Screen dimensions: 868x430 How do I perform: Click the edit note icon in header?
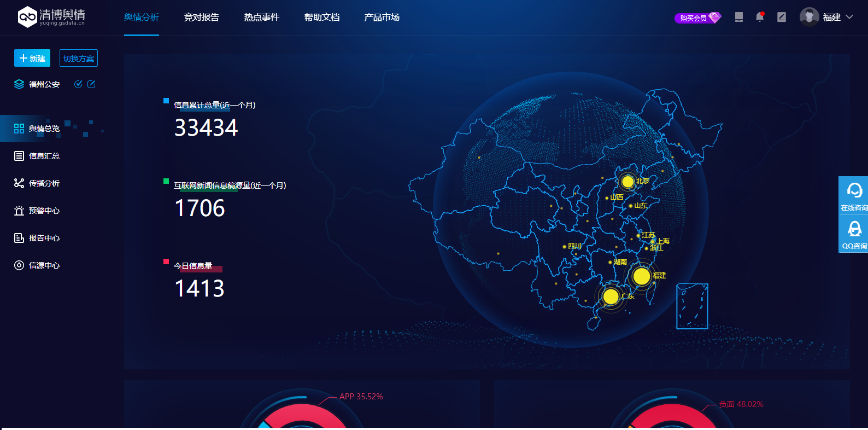pyautogui.click(x=782, y=17)
